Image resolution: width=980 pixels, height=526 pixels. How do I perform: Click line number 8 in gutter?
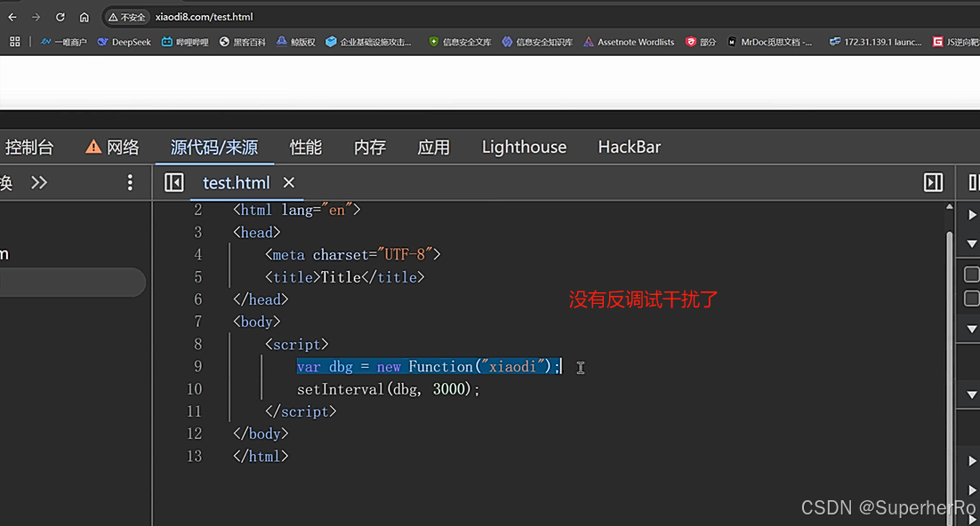click(x=198, y=344)
